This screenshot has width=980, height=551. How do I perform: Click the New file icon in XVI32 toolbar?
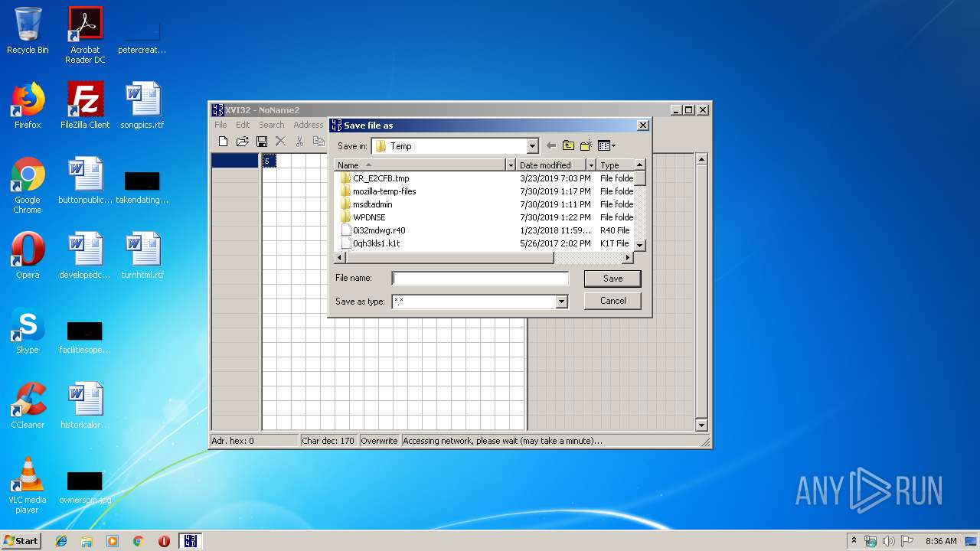click(223, 141)
